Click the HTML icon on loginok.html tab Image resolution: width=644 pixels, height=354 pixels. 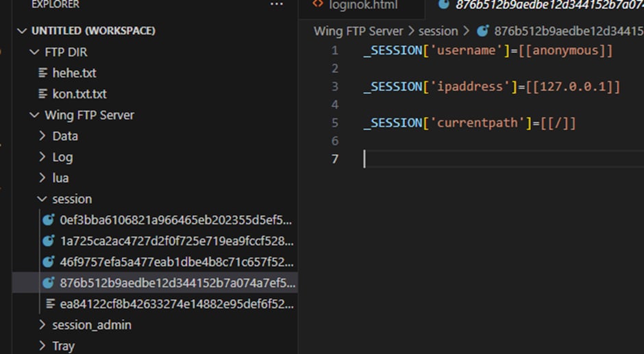tap(318, 5)
